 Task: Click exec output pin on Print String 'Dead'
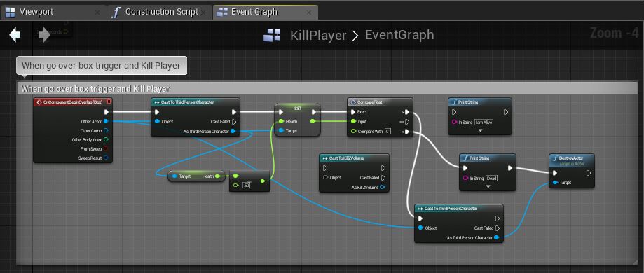click(509, 168)
